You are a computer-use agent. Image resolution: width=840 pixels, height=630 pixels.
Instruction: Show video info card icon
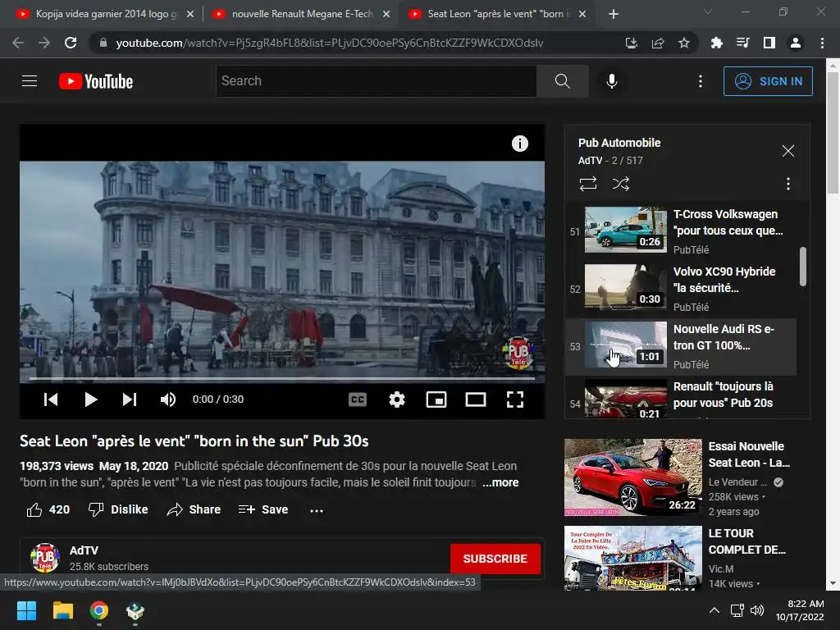click(519, 144)
